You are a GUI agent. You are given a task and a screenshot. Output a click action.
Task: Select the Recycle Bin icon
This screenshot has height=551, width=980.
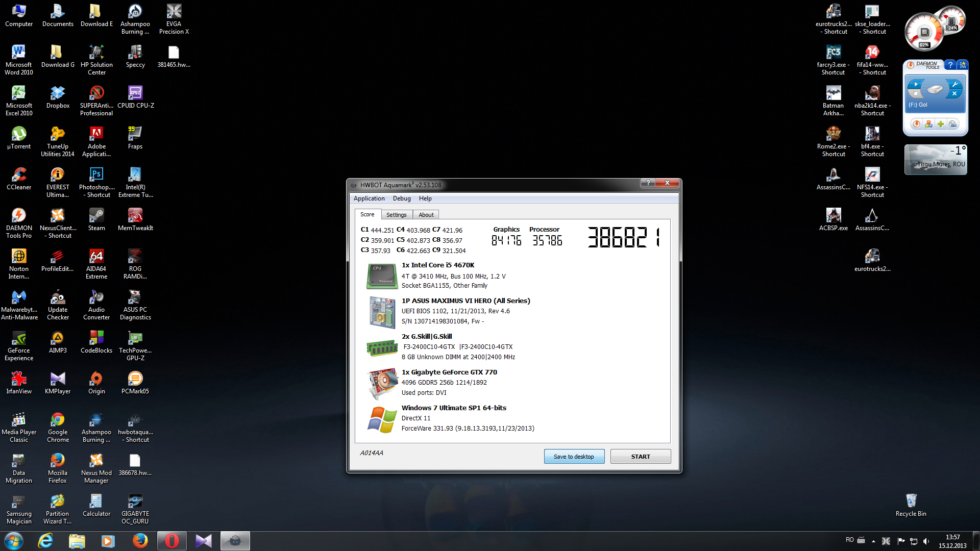[911, 505]
